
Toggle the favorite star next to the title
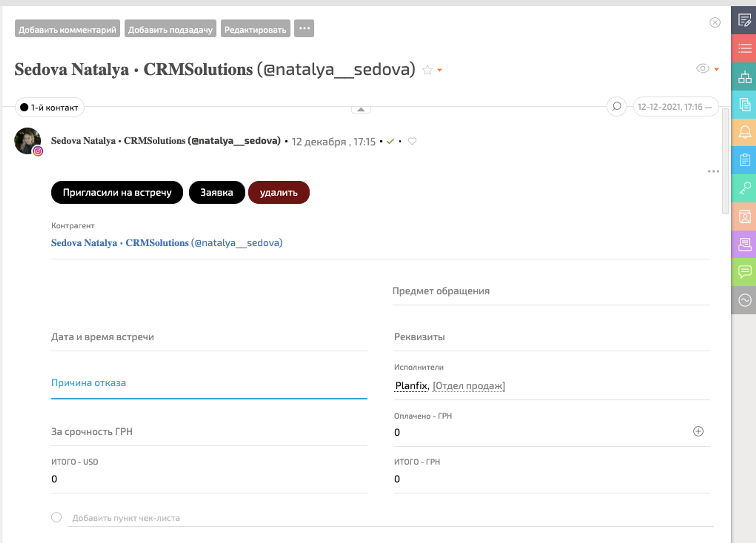(x=427, y=70)
